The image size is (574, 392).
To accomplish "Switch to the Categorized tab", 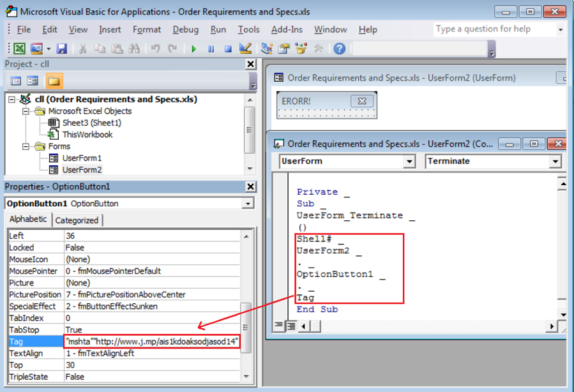I will tap(77, 220).
